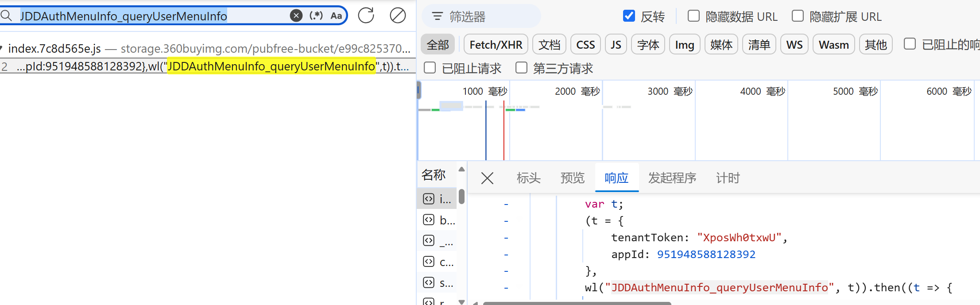Filter requests by 清单
The height and width of the screenshot is (305, 980).
(759, 45)
